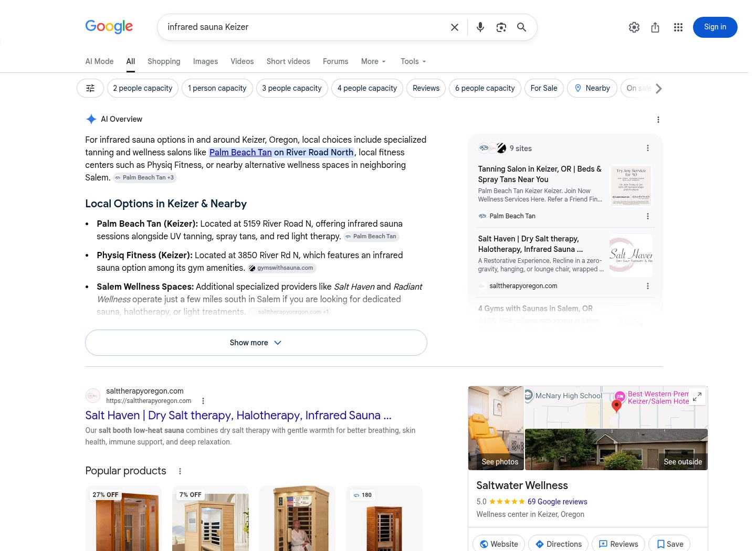The image size is (756, 551).
Task: Open See photos thumbnail
Action: (496, 428)
